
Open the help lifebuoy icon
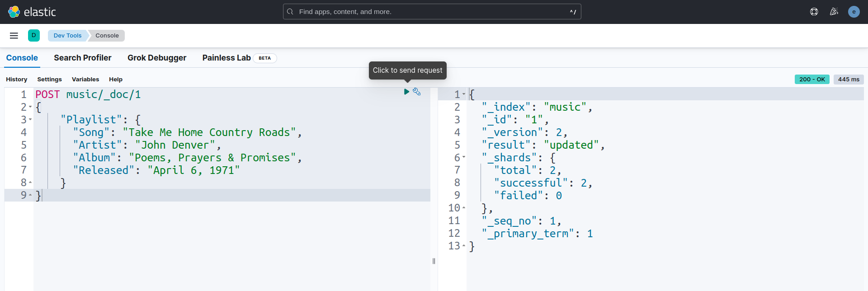coord(814,12)
